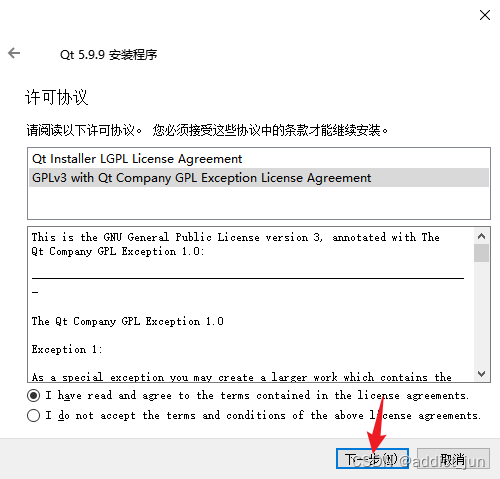500x479 pixels.
Task: Click the 许可协议 page heading
Action: 57,97
